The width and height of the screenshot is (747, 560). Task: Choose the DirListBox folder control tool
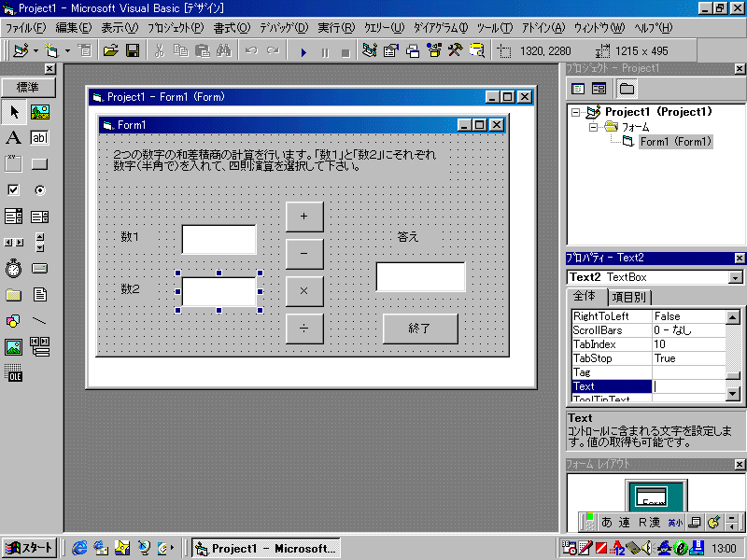(x=14, y=295)
